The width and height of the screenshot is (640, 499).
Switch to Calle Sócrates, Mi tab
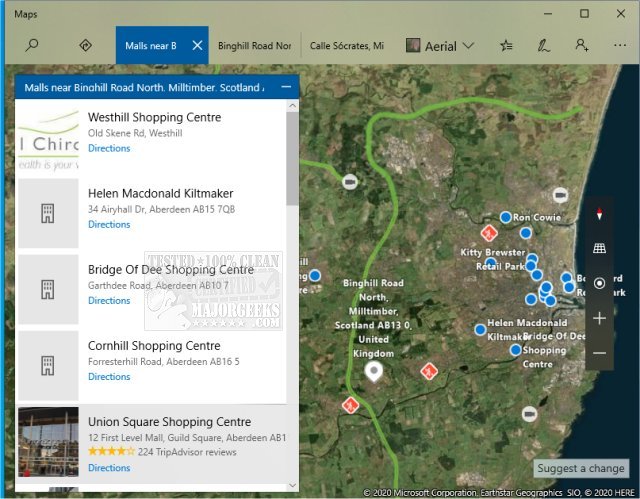(x=347, y=46)
